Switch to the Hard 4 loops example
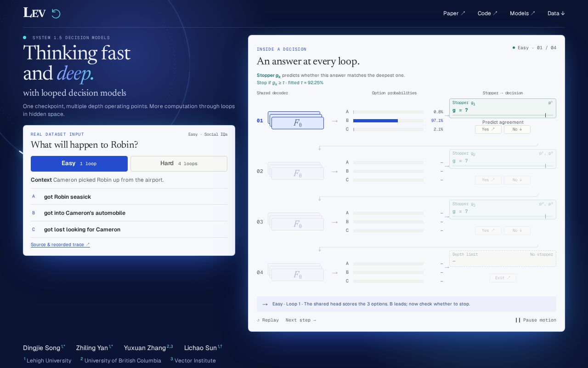The width and height of the screenshot is (588, 368). click(179, 164)
